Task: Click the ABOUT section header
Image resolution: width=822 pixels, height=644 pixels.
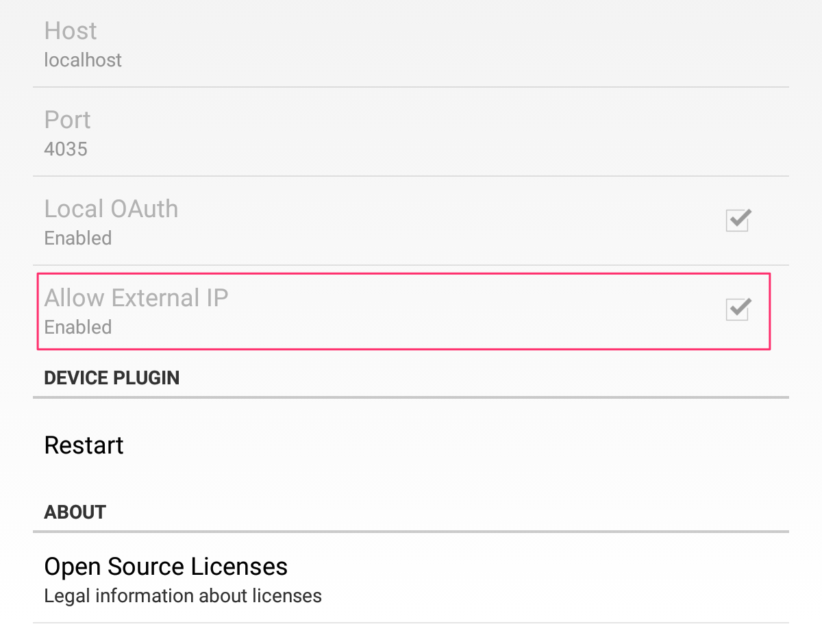Action: point(75,512)
